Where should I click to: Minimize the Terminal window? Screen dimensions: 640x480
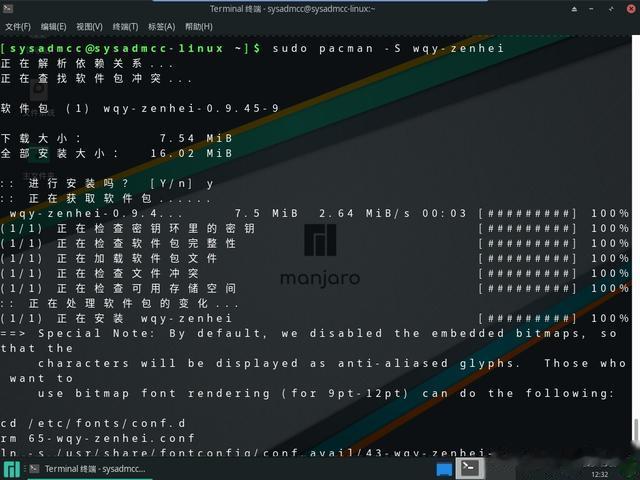click(x=591, y=9)
